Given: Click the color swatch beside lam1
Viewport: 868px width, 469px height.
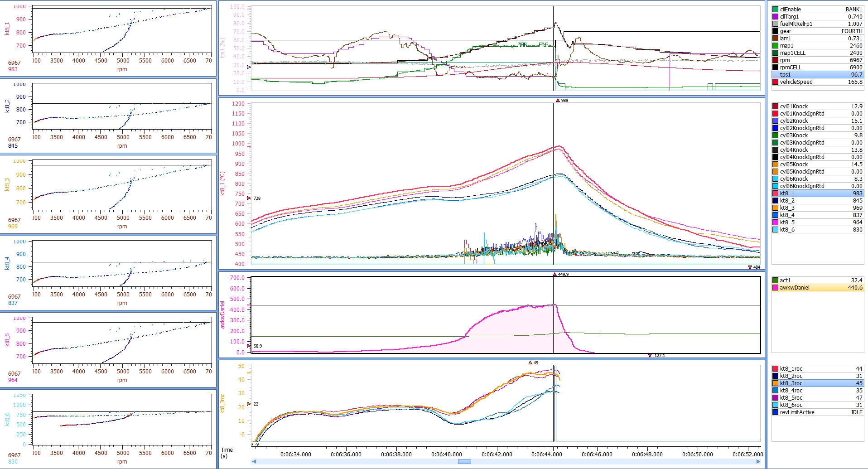Looking at the screenshot, I should (775, 39).
